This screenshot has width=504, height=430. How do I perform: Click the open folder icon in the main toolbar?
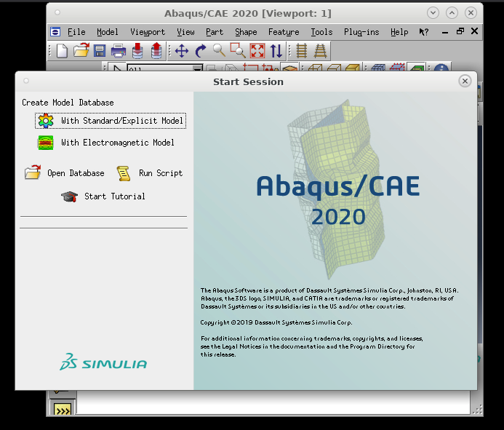tap(81, 50)
